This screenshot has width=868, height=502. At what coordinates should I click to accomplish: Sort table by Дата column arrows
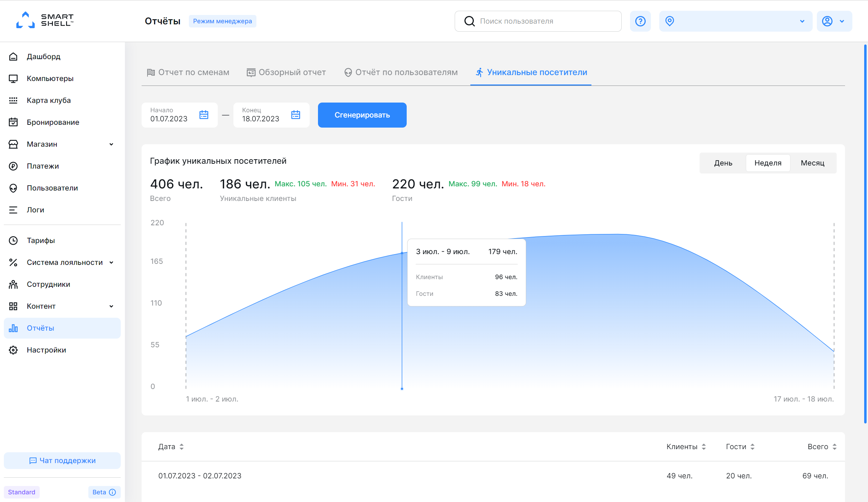coord(182,447)
